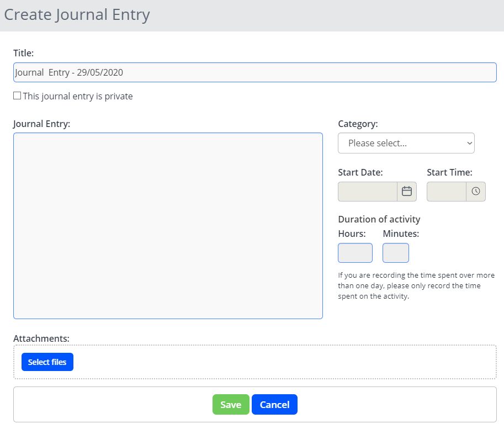Click the Start Date input box
This screenshot has width=504, height=429.
click(x=368, y=192)
